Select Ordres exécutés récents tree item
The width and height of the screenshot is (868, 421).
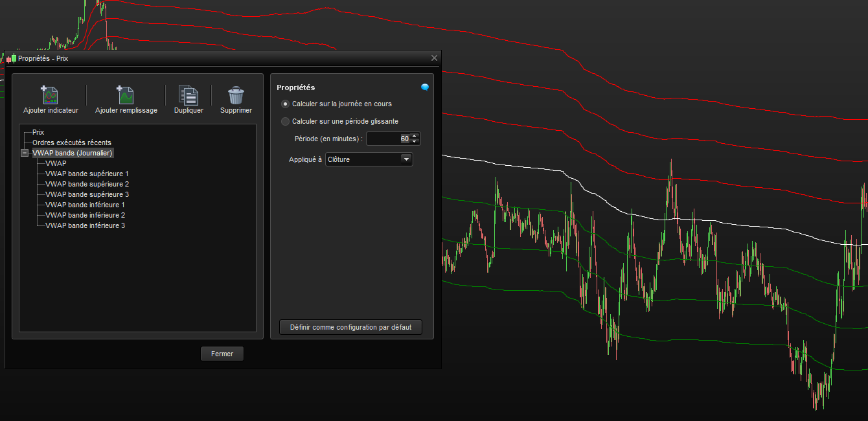(72, 142)
